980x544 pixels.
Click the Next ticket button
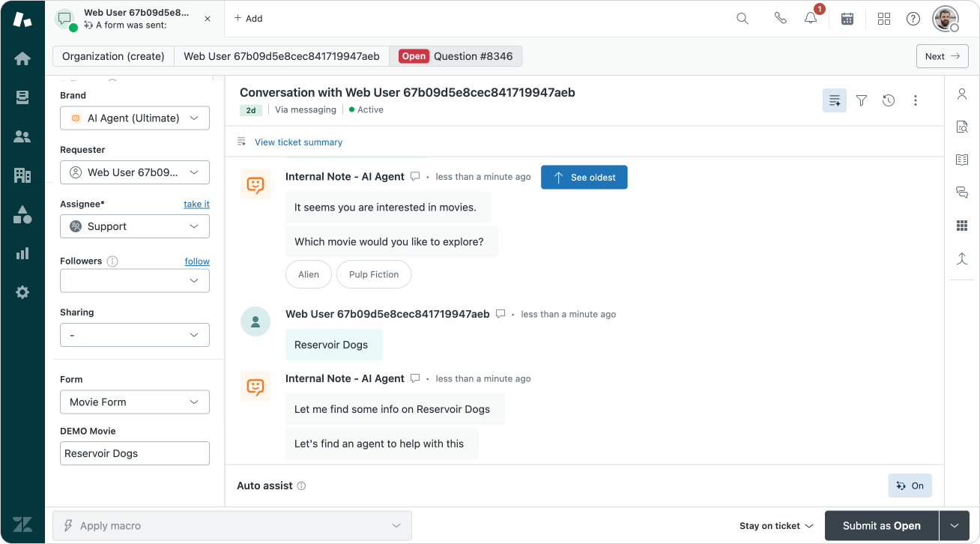943,56
